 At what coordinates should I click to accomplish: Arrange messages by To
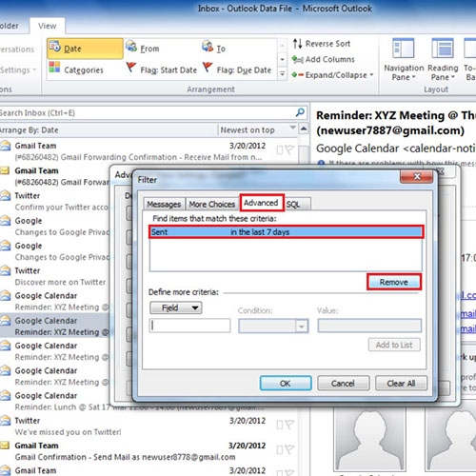(x=214, y=49)
